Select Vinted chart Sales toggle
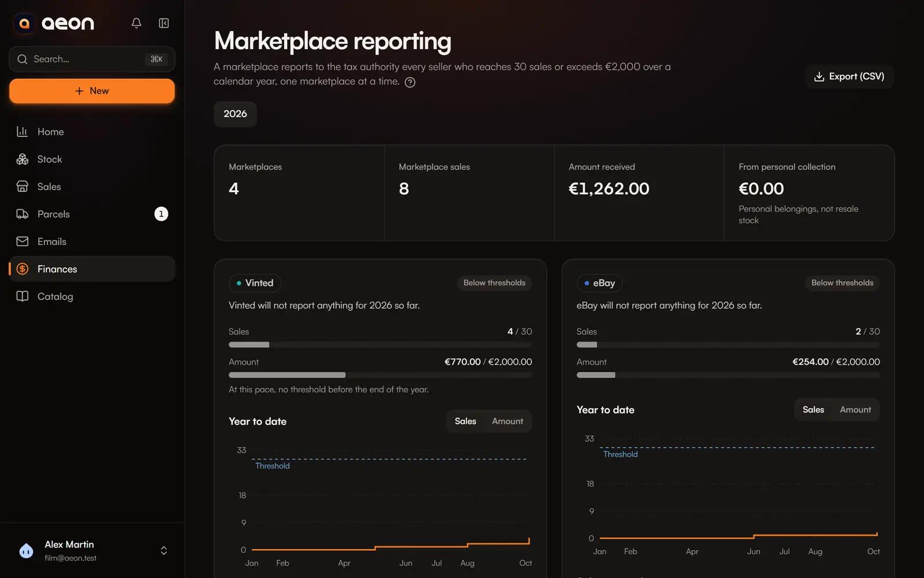Image resolution: width=924 pixels, height=578 pixels. [465, 421]
